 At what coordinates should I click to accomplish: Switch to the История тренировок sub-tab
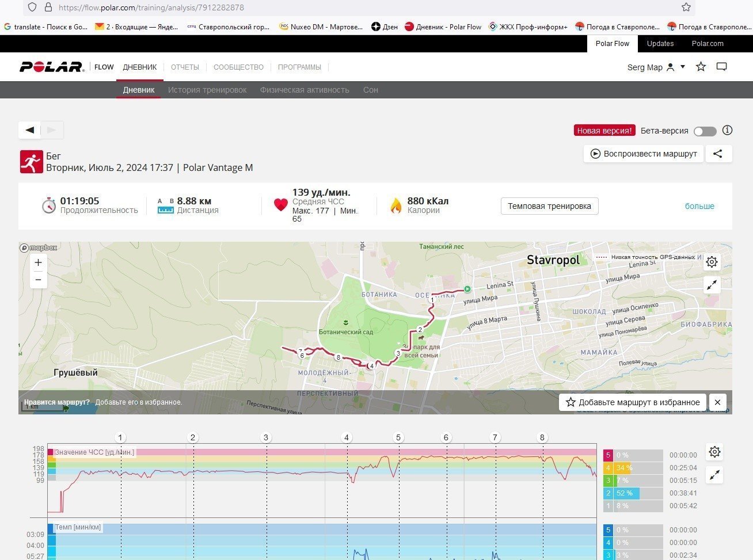207,90
